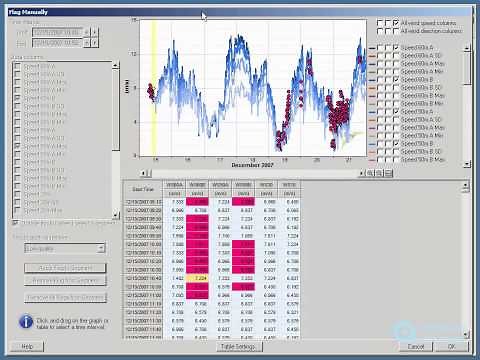
Task: Click the first stepper arrow beside the Start time field
Action: pyautogui.click(x=86, y=32)
